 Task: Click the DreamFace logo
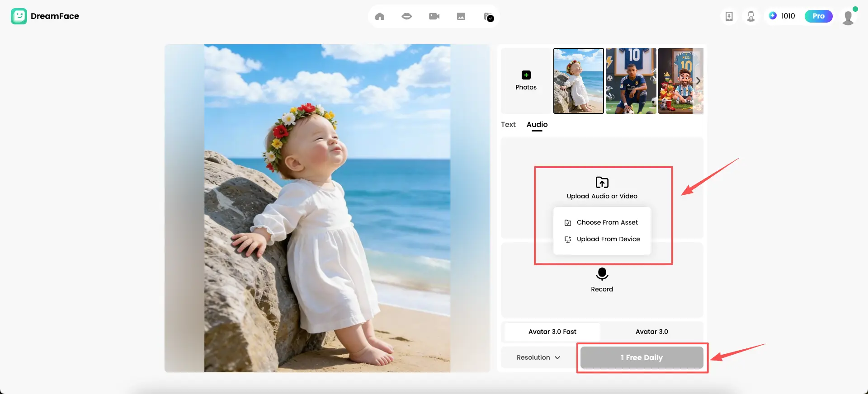coord(45,16)
